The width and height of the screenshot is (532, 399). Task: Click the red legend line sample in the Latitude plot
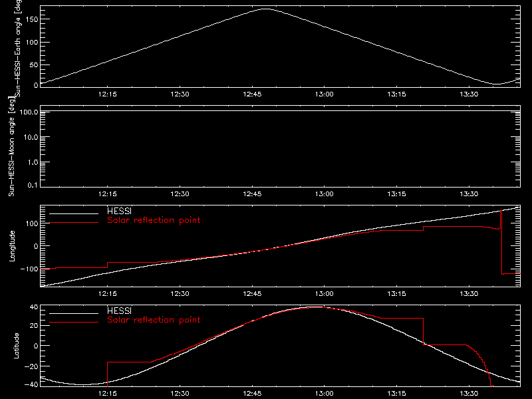click(74, 322)
